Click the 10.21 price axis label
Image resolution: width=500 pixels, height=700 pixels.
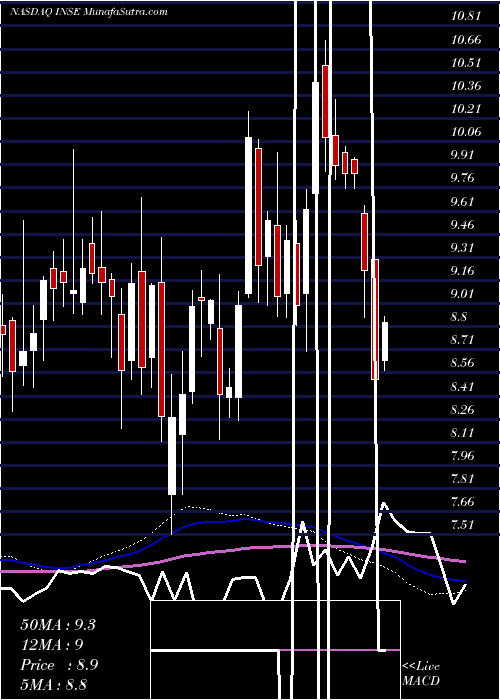tap(466, 109)
